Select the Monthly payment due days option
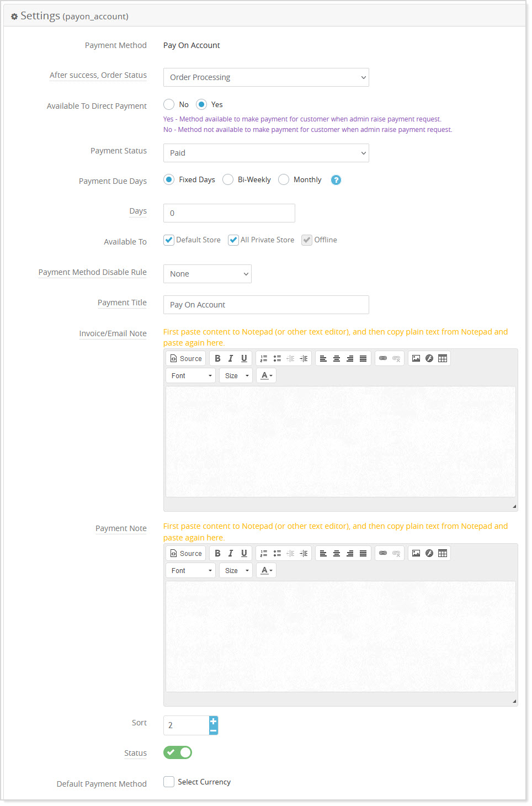This screenshot has height=806, width=532. coord(284,179)
